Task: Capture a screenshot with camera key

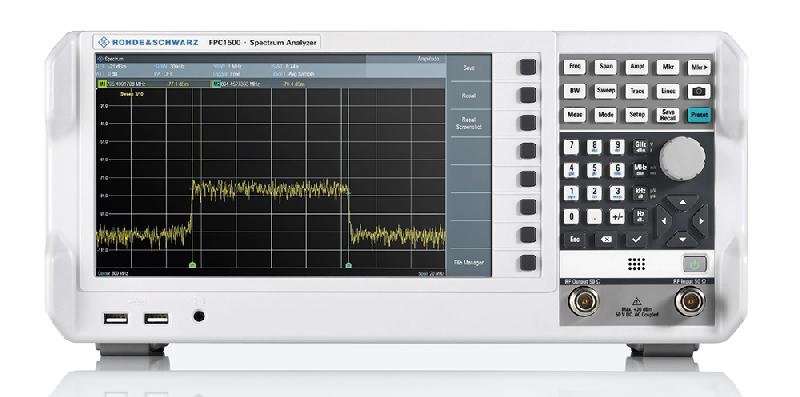Action: (698, 91)
